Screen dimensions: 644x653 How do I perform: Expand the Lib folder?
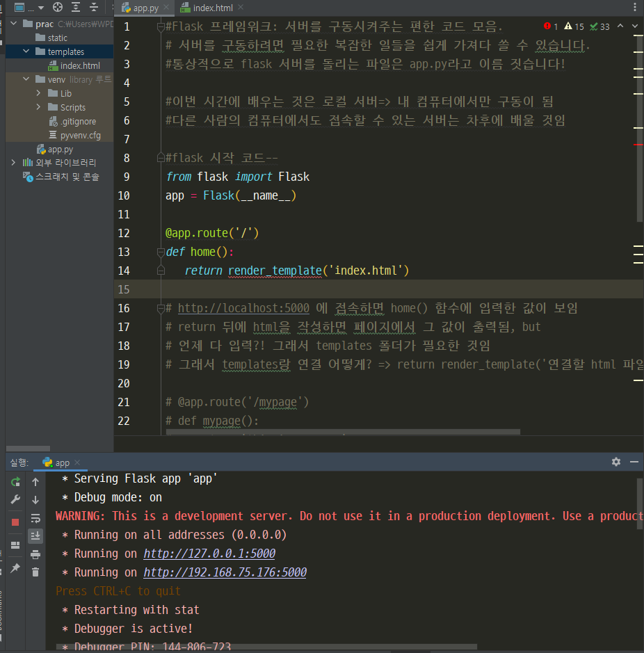point(38,93)
